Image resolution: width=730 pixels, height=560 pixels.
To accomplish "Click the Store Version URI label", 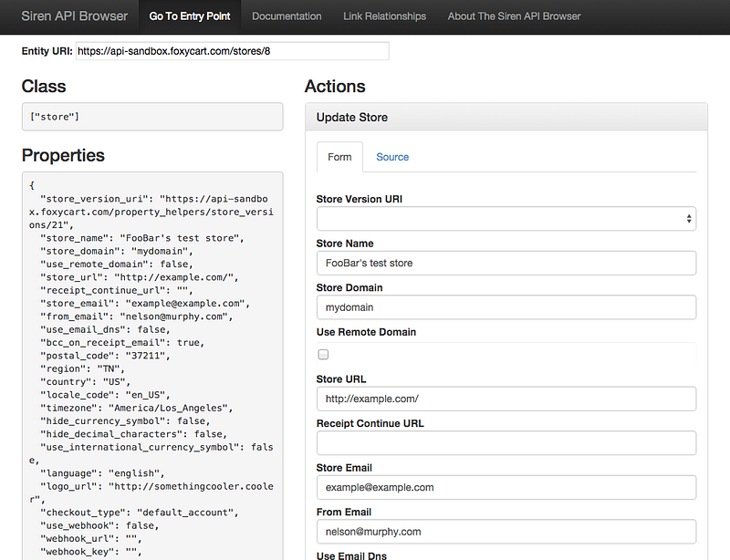I will 360,199.
